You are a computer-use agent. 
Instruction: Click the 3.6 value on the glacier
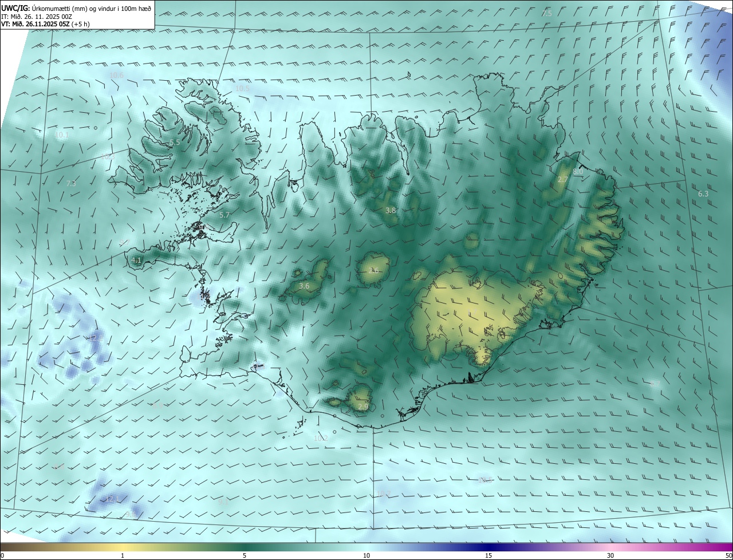point(304,286)
